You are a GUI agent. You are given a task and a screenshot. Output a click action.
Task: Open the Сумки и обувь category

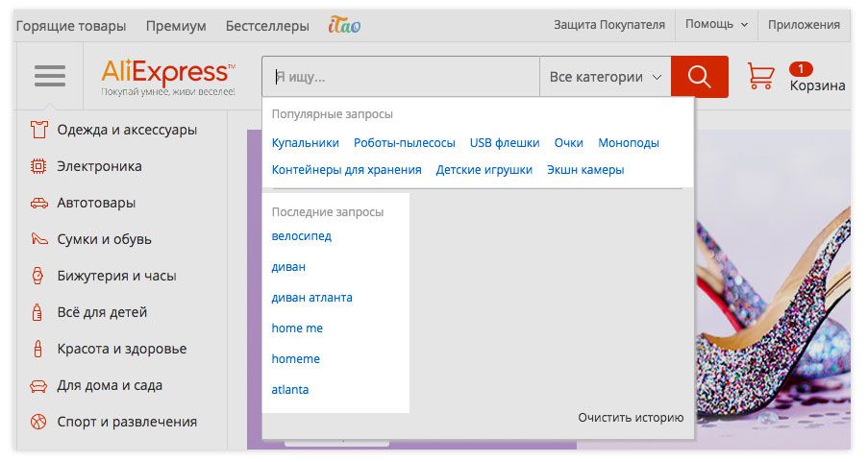pyautogui.click(x=104, y=239)
